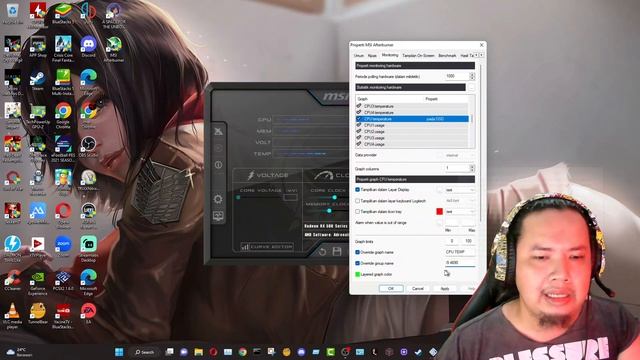Toggle Tampilkan dalam ikon tray checkbox
The image size is (640, 360).
tap(358, 211)
